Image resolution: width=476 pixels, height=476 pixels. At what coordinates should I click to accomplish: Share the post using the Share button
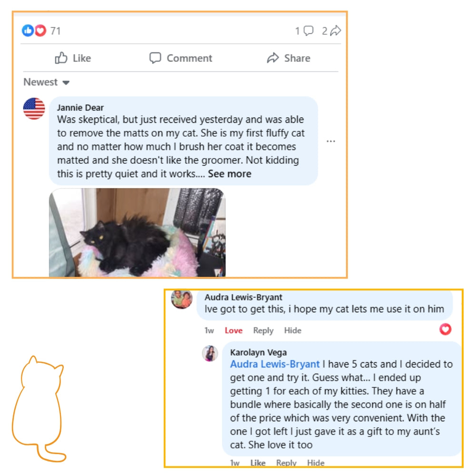tap(289, 58)
